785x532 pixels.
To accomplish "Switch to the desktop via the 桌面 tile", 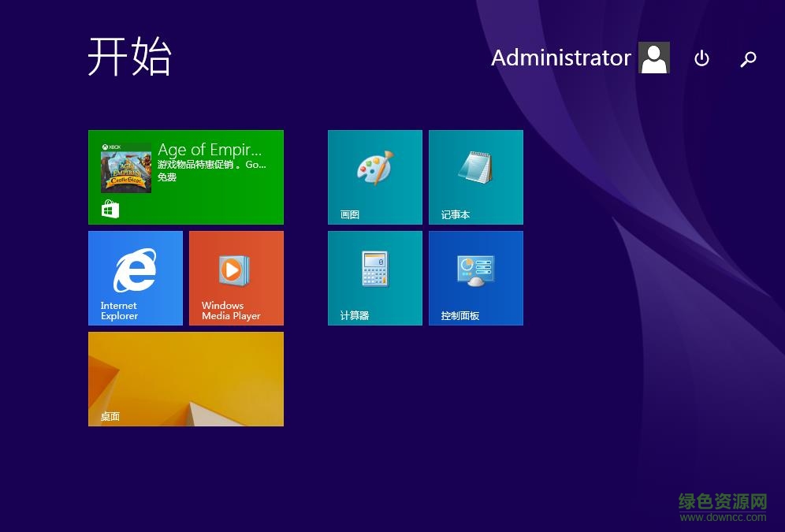I will 185,378.
